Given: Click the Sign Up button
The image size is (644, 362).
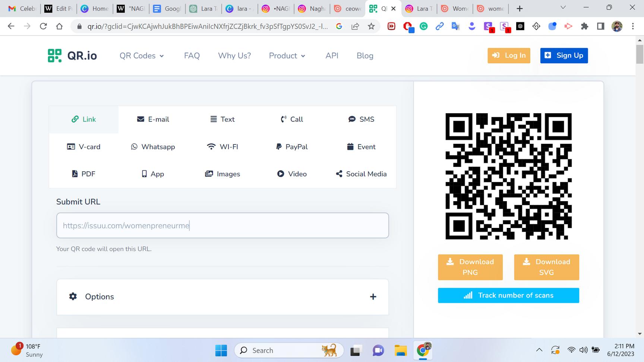Looking at the screenshot, I should click(x=564, y=55).
